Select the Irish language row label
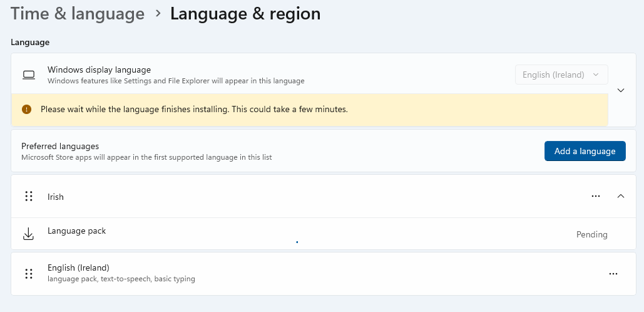 pyautogui.click(x=56, y=197)
